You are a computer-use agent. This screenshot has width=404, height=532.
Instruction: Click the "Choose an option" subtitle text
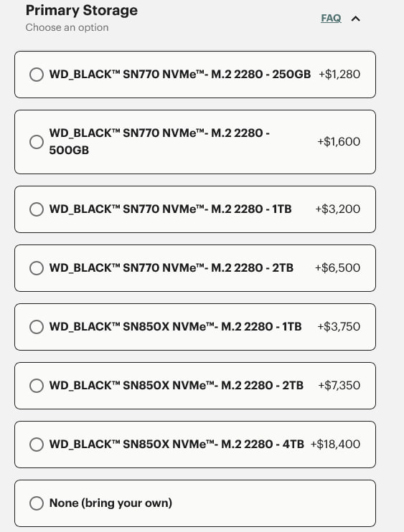(67, 27)
